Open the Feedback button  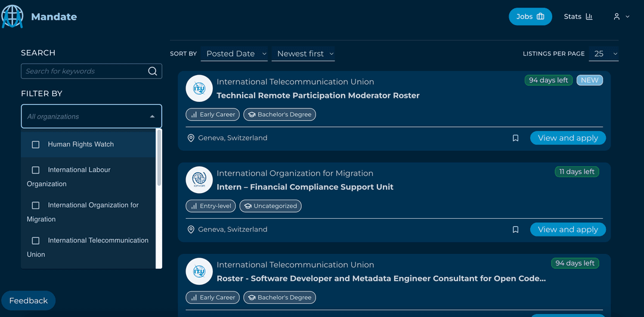29,300
